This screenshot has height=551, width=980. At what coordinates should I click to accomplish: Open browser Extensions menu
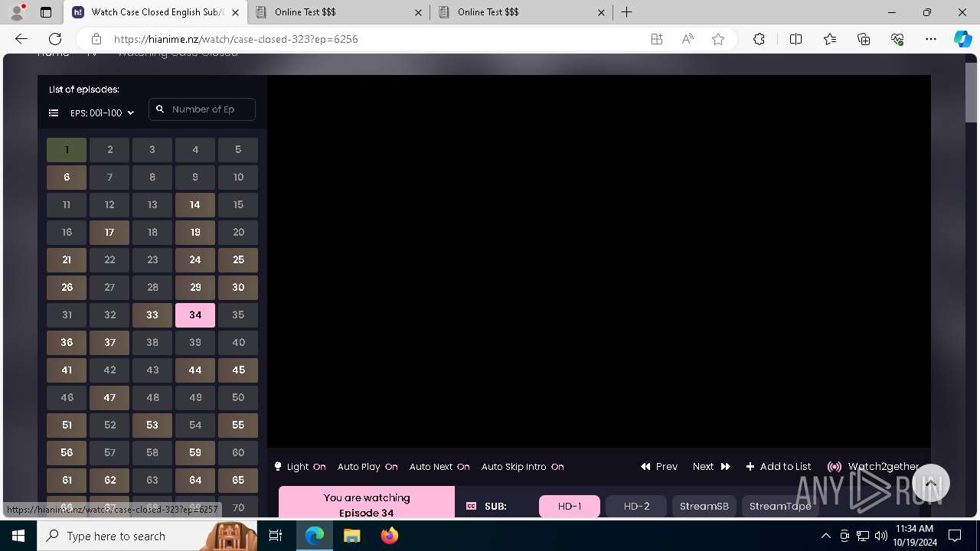coord(759,39)
